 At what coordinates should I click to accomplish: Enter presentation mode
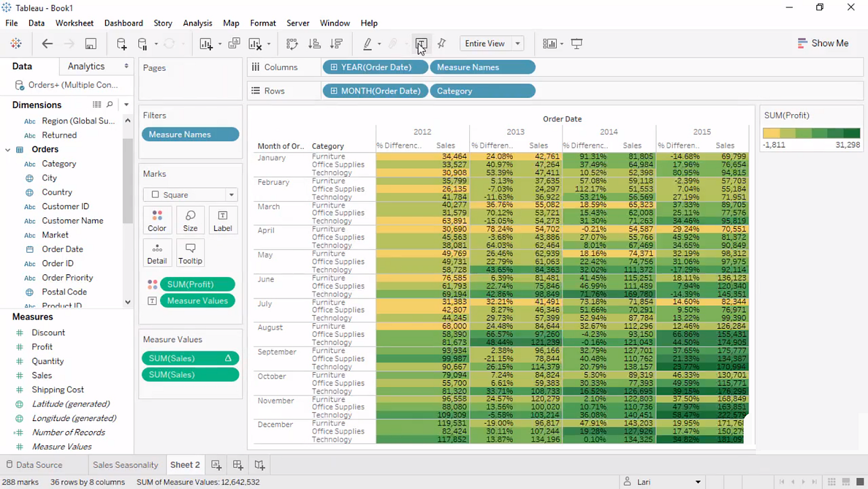click(577, 43)
